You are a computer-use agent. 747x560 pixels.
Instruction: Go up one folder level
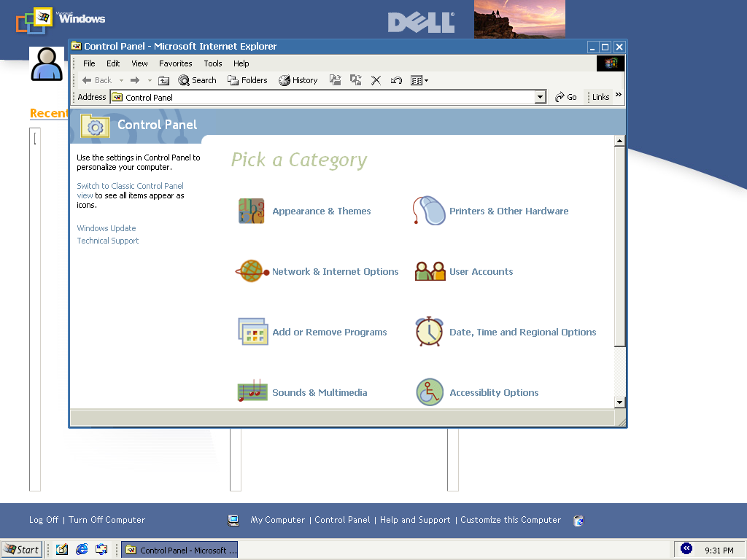click(x=164, y=80)
